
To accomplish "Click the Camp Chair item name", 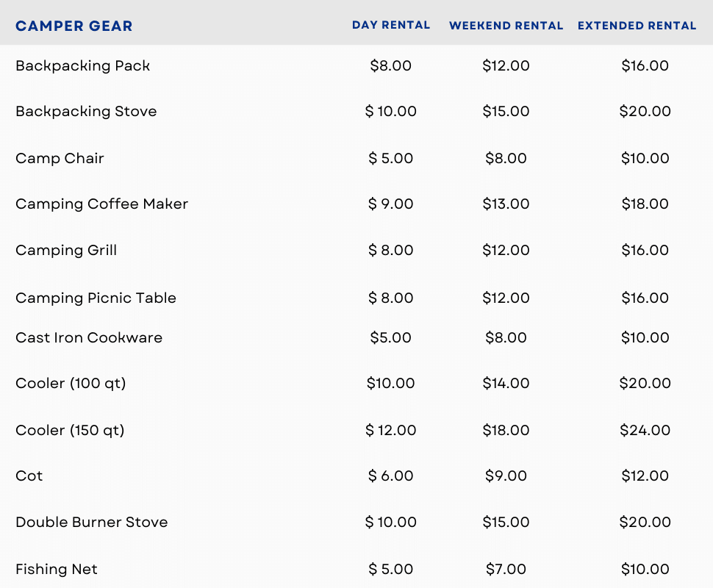I will tap(60, 158).
